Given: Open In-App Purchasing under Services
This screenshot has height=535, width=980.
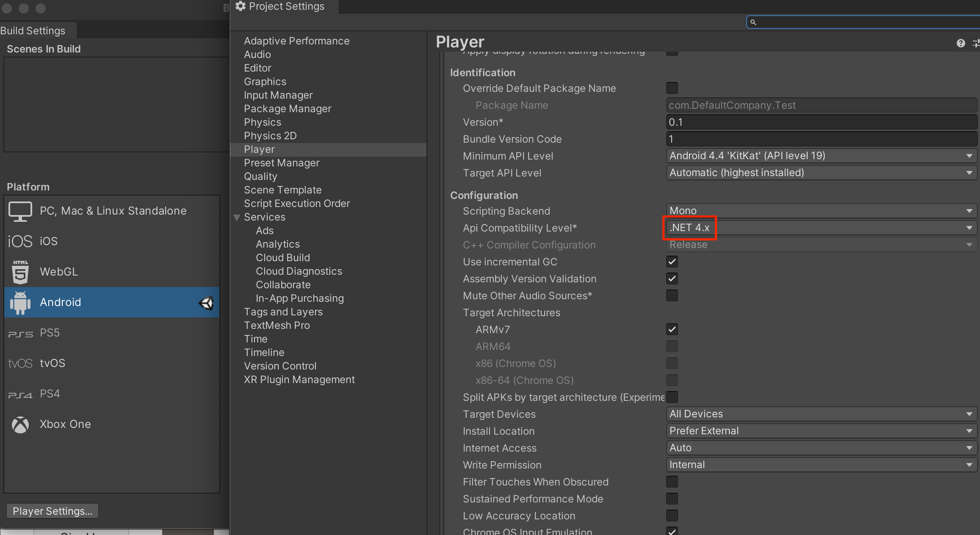Looking at the screenshot, I should click(300, 298).
